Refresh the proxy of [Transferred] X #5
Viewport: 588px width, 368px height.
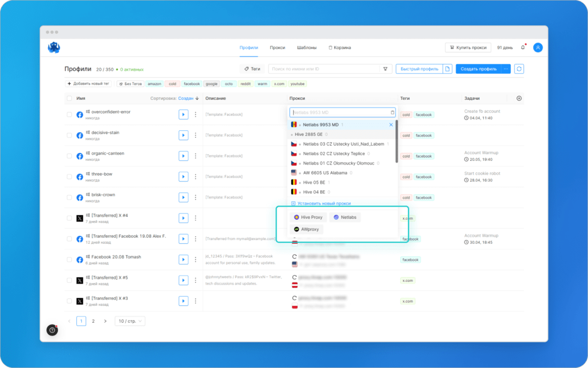[x=295, y=277]
